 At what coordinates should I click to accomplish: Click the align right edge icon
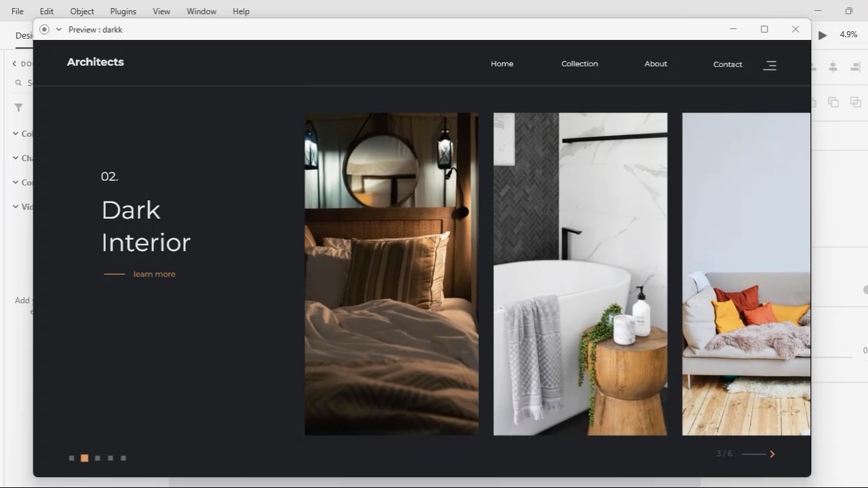coord(855,66)
